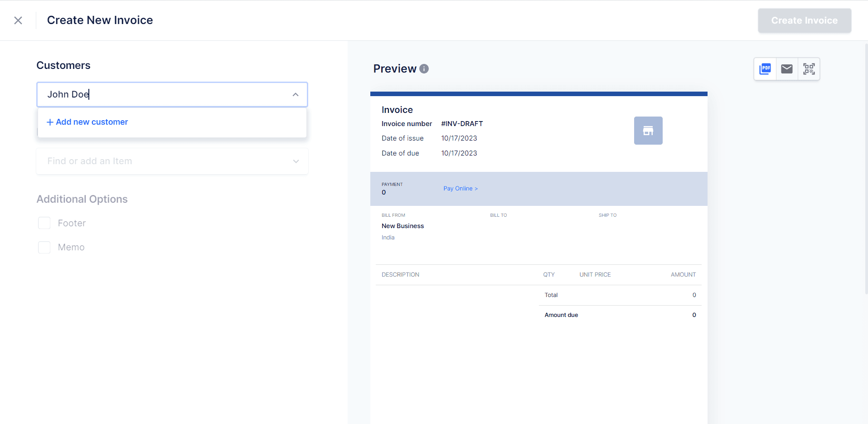Click the blue invoice header bar
868x424 pixels.
point(538,93)
